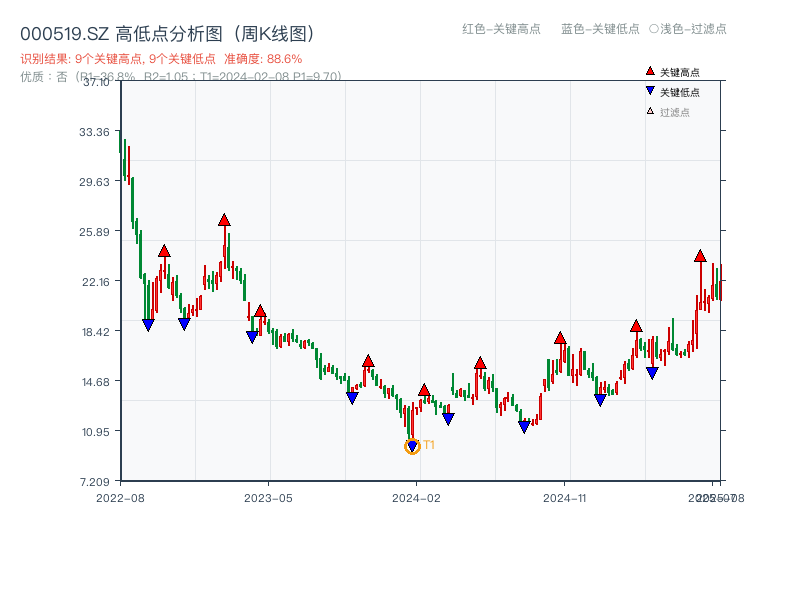Click the 22.16 y-axis label
800x600 pixels.
96,282
